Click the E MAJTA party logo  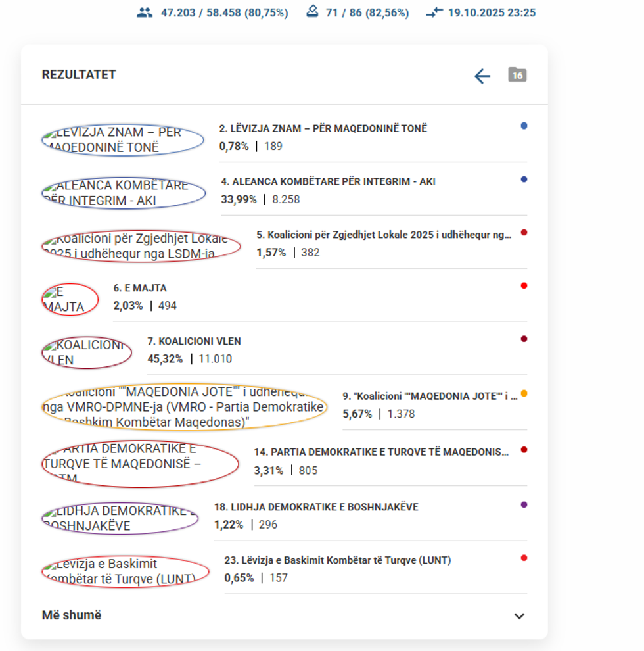coord(70,299)
